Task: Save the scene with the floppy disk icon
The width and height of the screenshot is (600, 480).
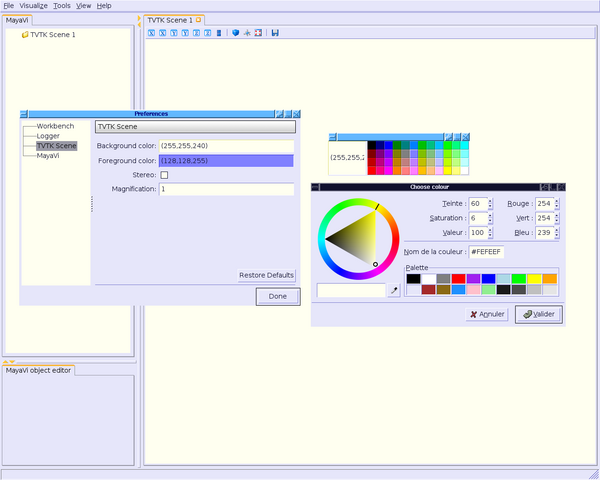Action: coord(275,33)
